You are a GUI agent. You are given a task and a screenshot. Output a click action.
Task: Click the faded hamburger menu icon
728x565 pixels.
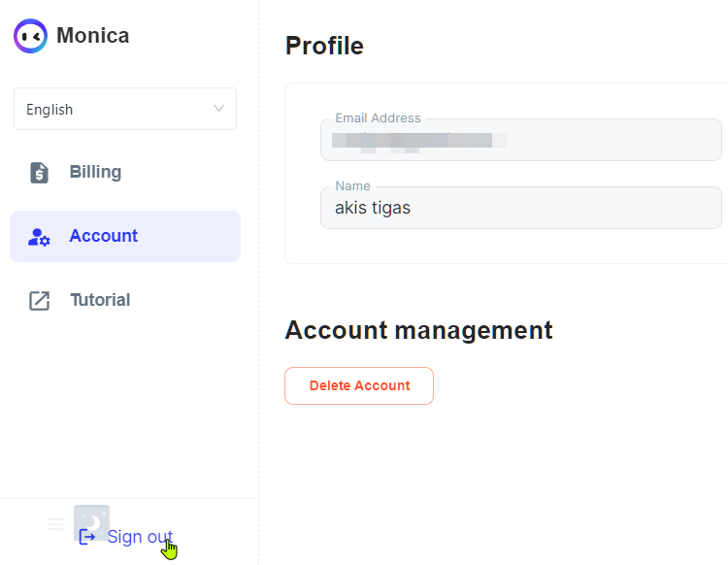(54, 524)
